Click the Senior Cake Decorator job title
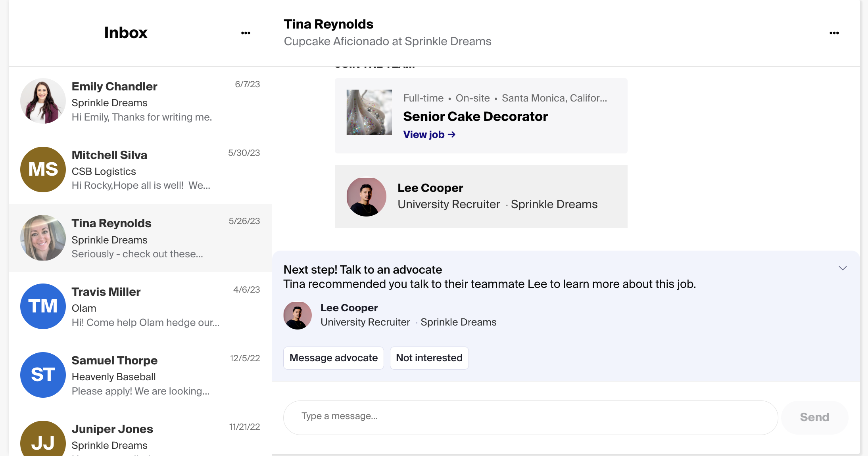The height and width of the screenshot is (456, 868). click(475, 116)
